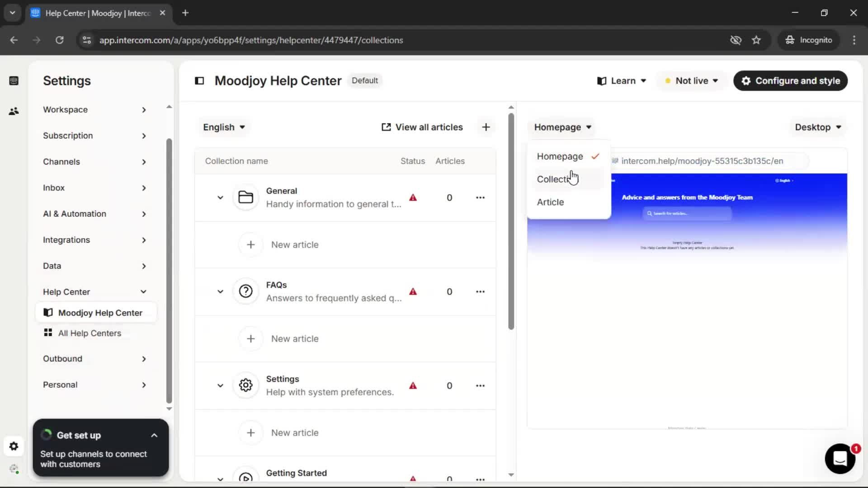Click the collections list vertical scrollbar
Viewport: 868px width, 488px height.
click(511, 221)
